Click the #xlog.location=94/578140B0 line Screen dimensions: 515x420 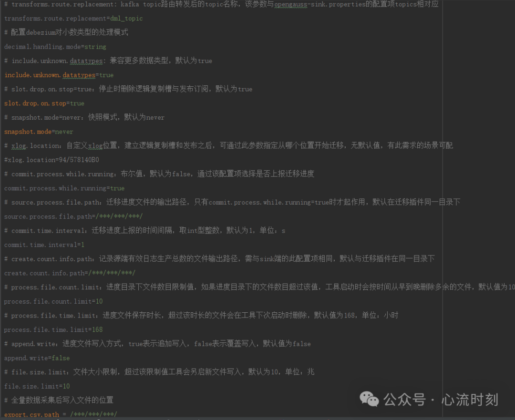point(51,160)
